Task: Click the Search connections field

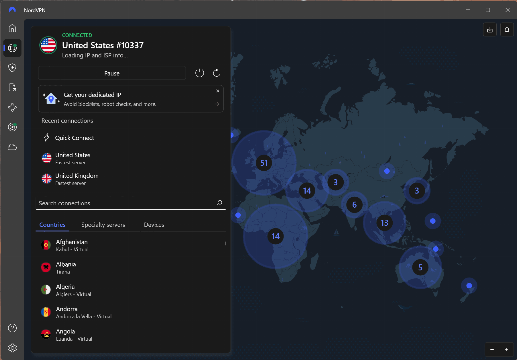Action: [131, 203]
